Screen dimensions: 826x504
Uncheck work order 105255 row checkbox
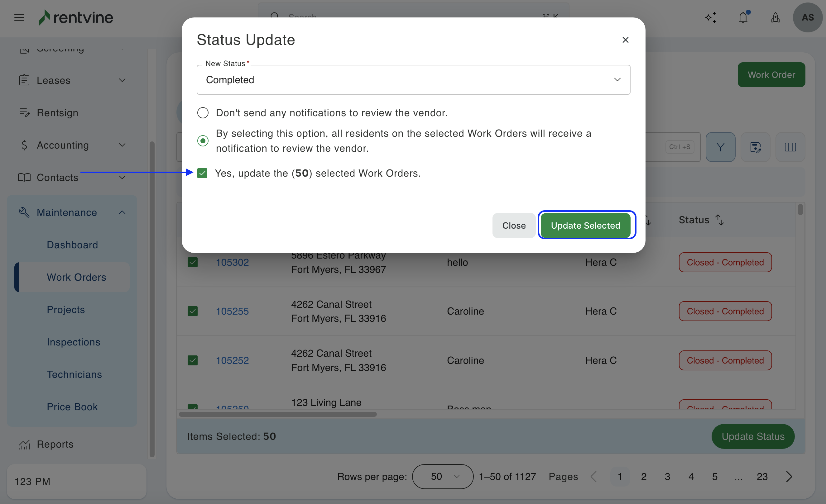(x=192, y=311)
